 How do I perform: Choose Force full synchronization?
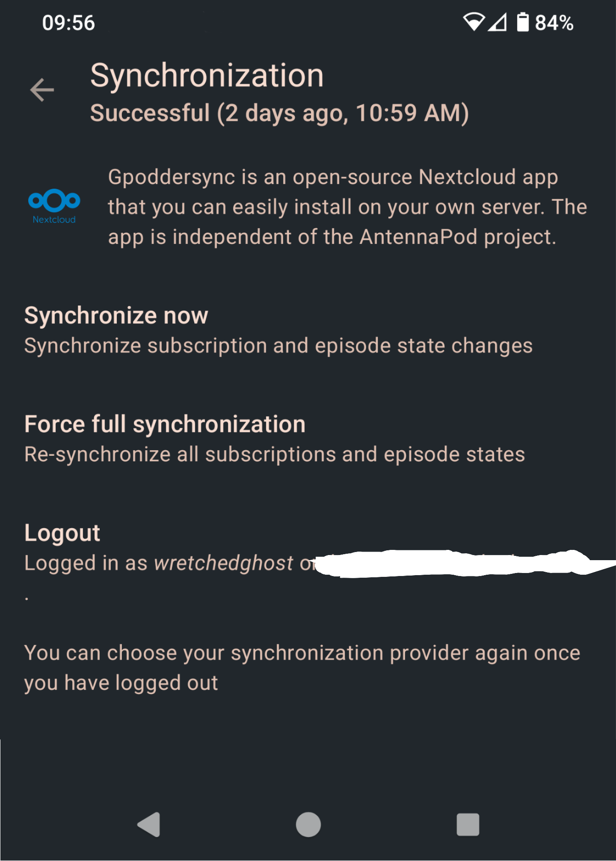pos(165,425)
